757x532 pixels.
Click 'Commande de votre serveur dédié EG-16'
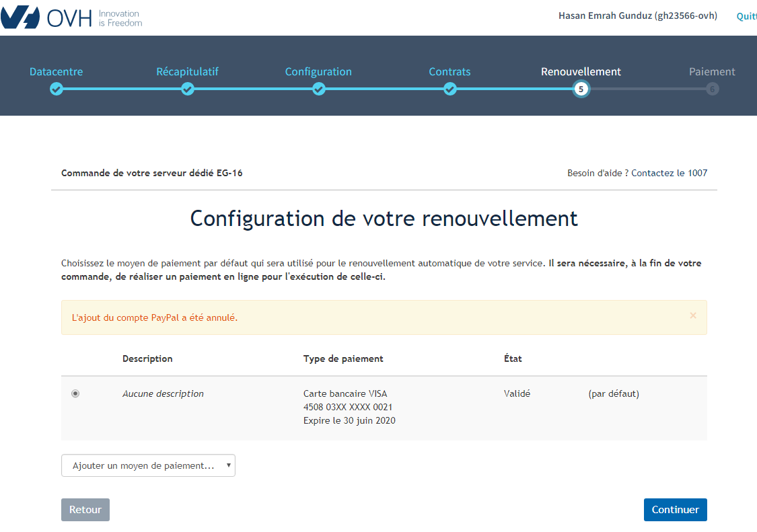click(151, 173)
